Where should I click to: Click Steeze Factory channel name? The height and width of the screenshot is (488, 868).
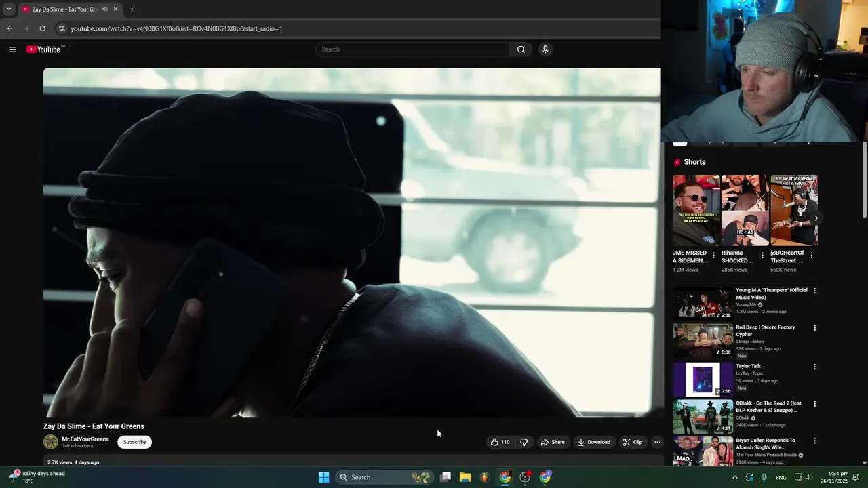tap(751, 342)
